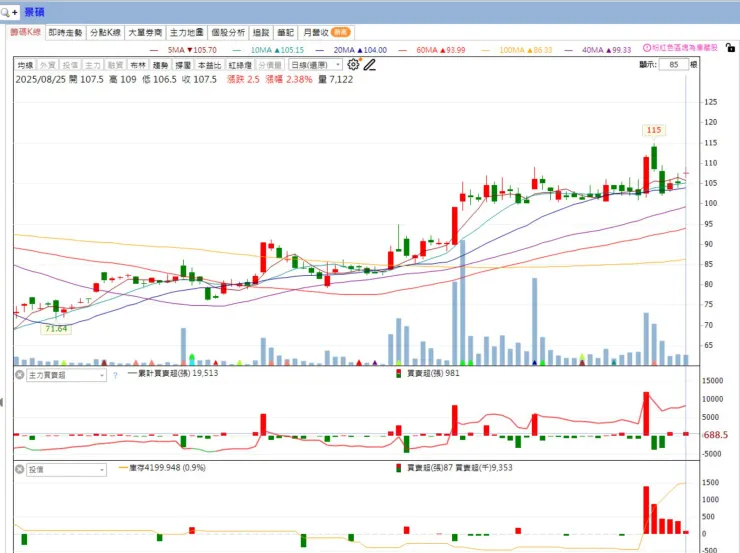Click the 115 high price marker
This screenshot has height=553, width=740.
pyautogui.click(x=654, y=130)
